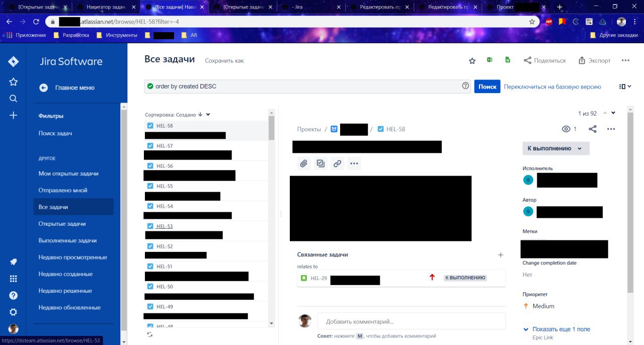The image size is (644, 345).
Task: Add linked issue with plus icon
Action: [501, 255]
